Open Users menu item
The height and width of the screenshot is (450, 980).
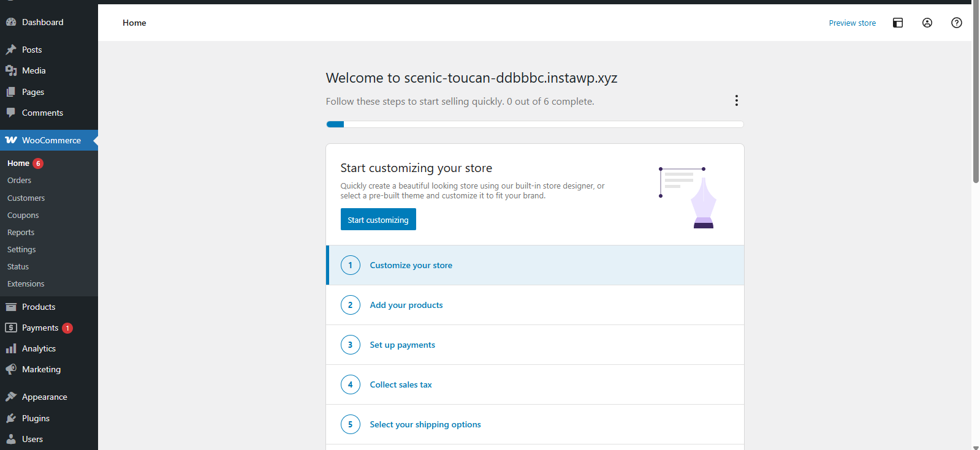[49, 439]
